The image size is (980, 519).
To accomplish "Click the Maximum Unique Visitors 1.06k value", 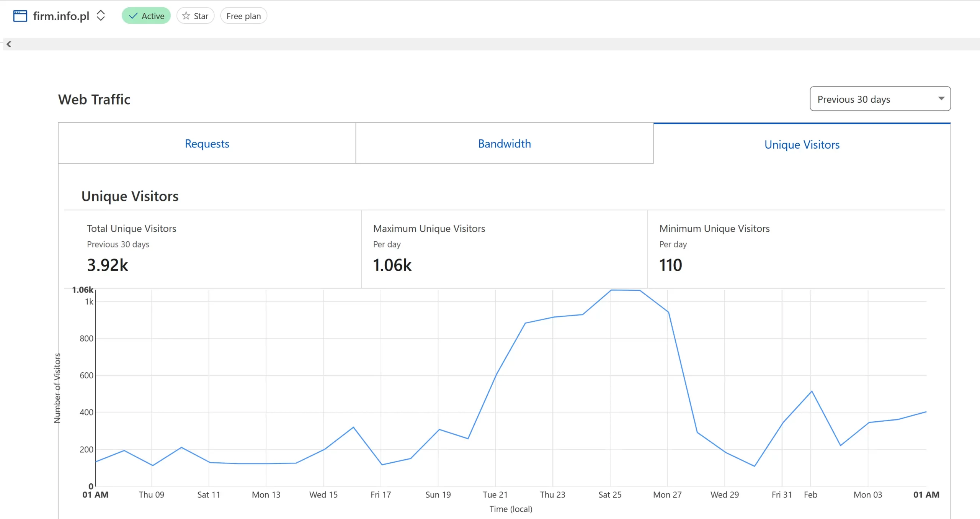I will click(392, 265).
